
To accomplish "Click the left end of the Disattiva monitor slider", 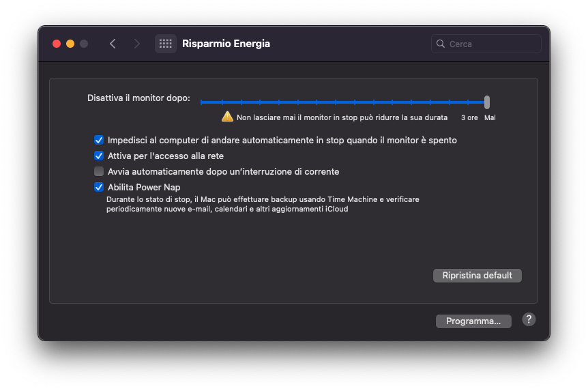I will point(202,102).
